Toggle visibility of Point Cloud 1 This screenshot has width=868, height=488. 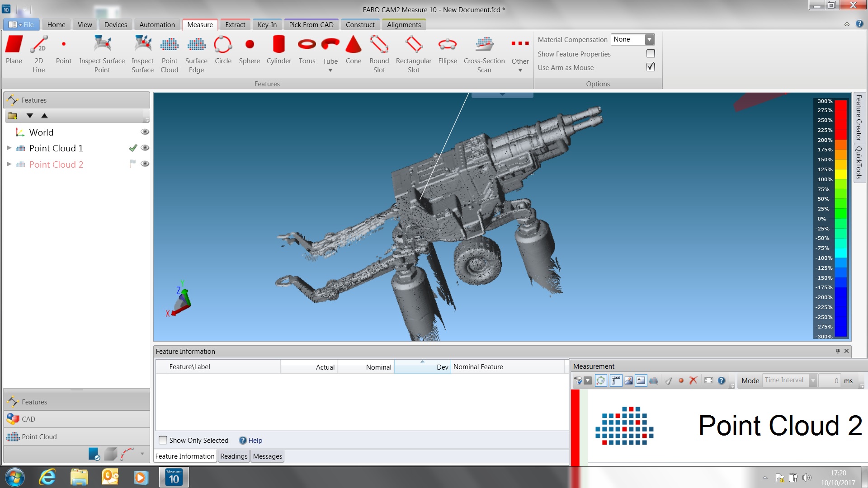coord(145,148)
